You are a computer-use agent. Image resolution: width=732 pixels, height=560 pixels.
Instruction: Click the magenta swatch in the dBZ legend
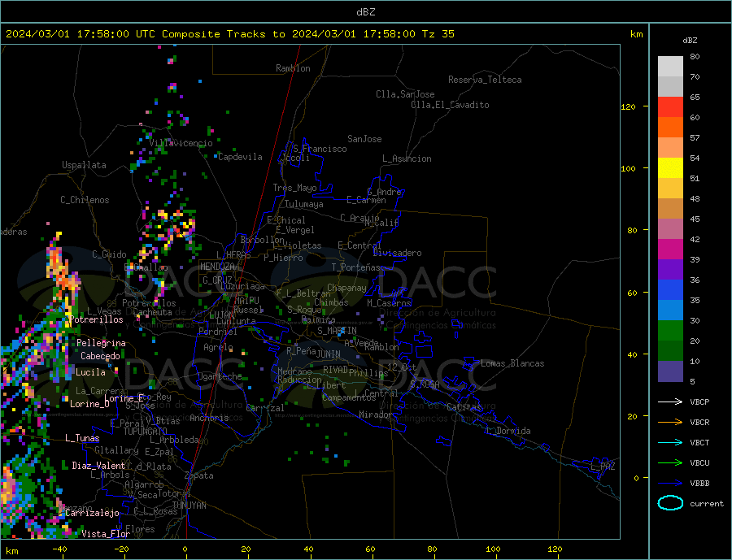(670, 250)
